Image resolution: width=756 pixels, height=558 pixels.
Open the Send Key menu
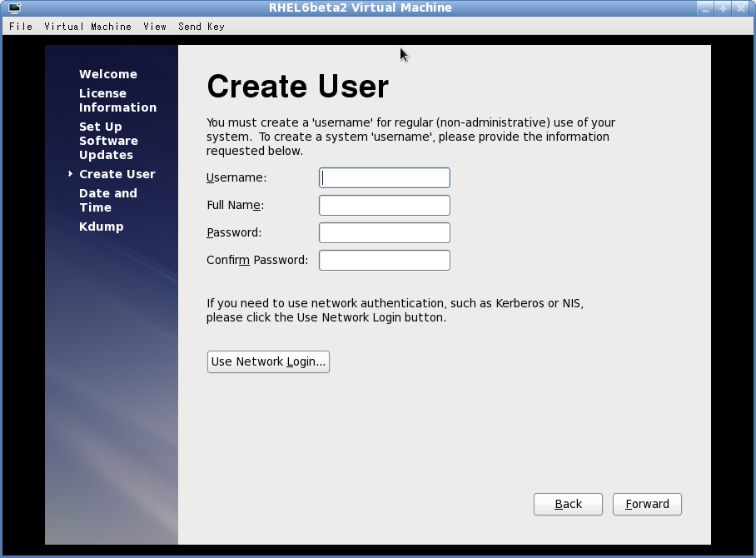click(201, 27)
